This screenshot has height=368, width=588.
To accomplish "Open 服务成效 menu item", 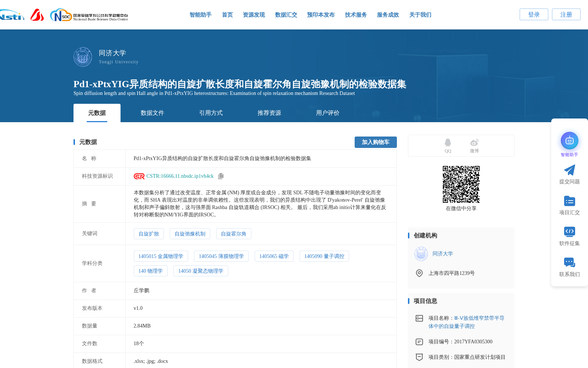I will 388,15.
